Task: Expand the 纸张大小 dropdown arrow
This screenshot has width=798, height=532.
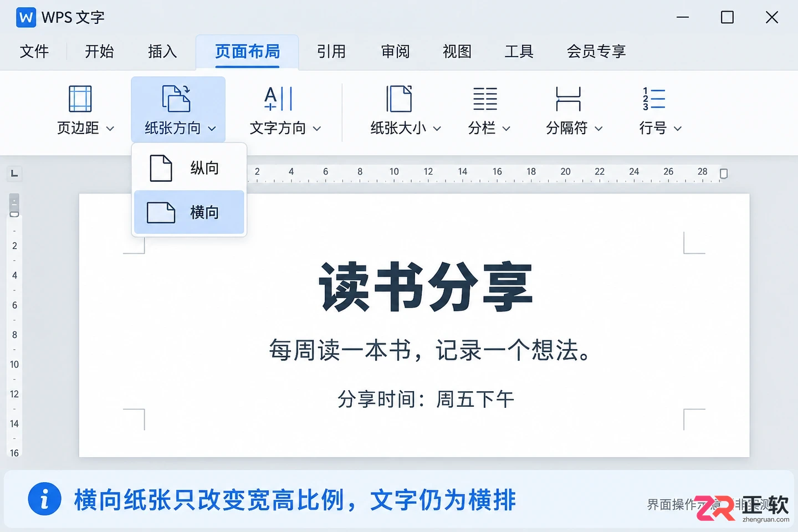Action: (437, 129)
